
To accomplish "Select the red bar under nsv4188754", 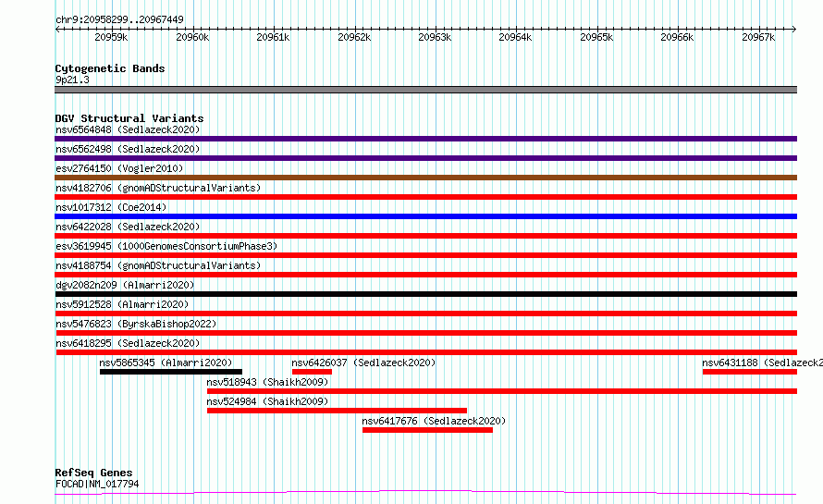I will tap(425, 275).
